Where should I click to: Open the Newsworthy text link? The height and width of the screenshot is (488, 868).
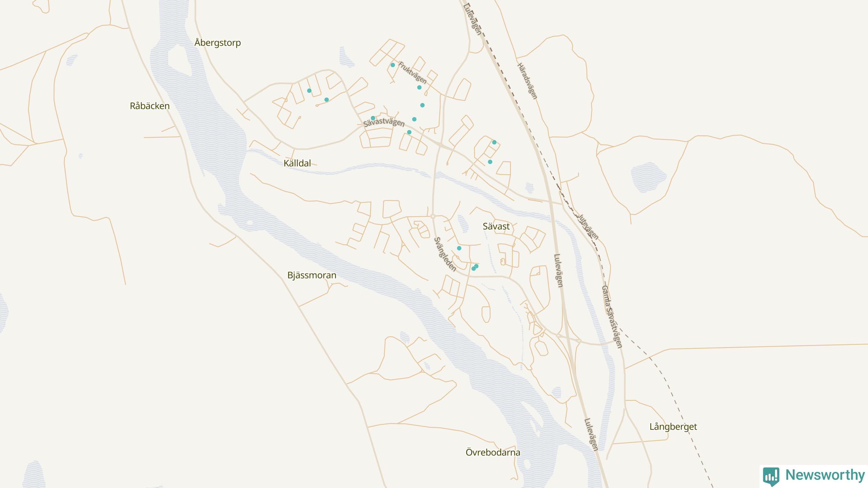pos(825,475)
